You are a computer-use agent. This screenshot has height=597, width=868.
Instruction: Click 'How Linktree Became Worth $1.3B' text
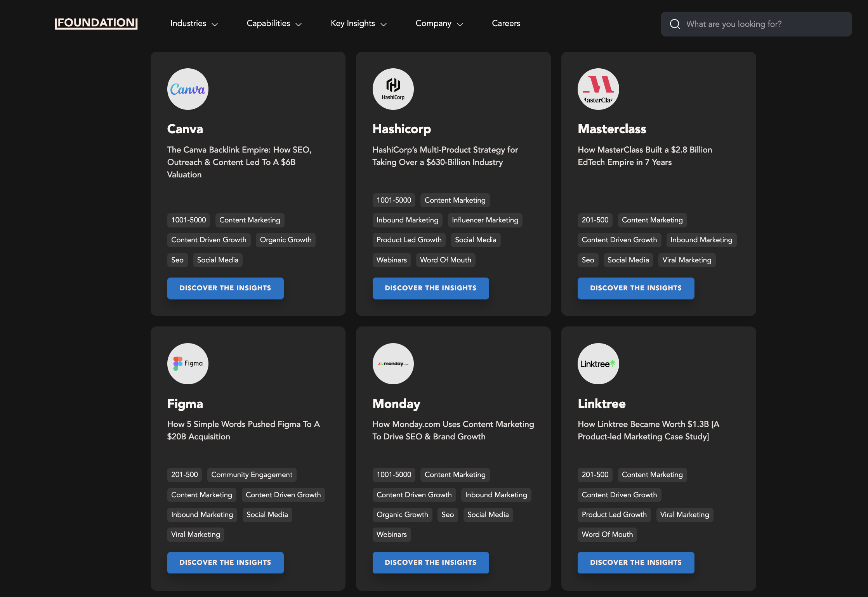coord(649,430)
